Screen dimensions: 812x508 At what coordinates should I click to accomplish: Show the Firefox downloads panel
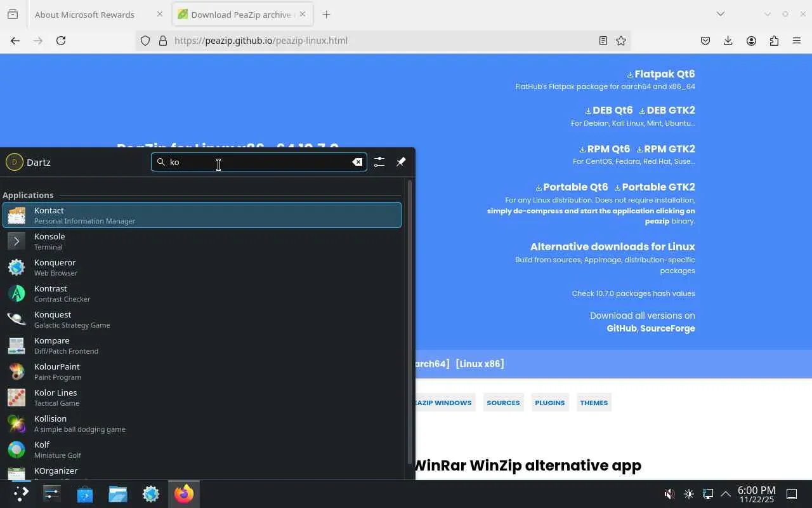click(728, 41)
